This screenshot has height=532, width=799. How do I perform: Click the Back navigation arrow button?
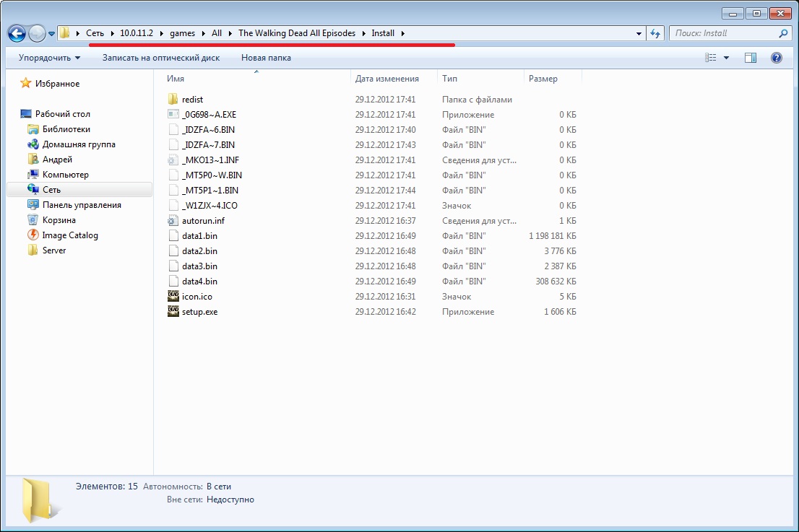[17, 33]
